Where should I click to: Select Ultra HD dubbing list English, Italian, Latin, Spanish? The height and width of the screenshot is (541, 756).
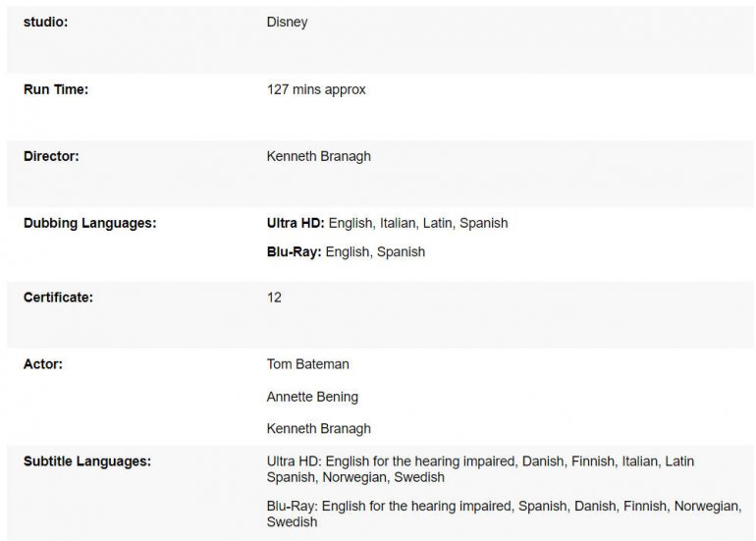coord(417,223)
